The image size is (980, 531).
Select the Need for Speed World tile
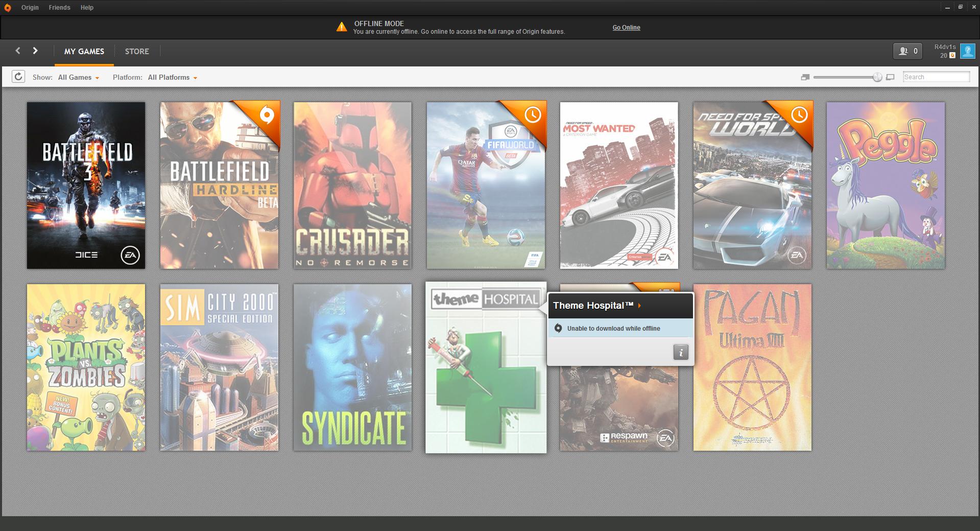click(x=752, y=185)
